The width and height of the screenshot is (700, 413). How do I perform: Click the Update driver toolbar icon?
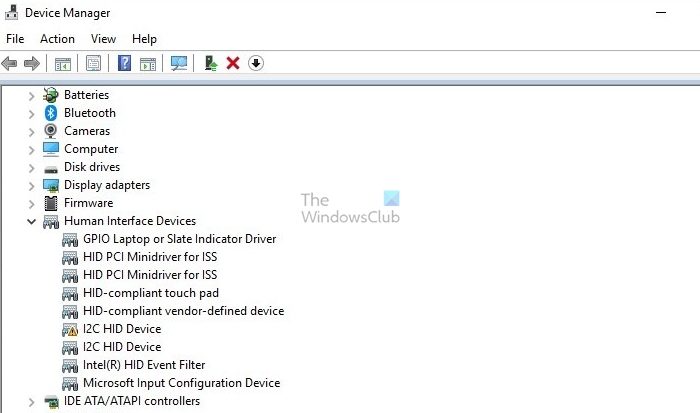211,63
